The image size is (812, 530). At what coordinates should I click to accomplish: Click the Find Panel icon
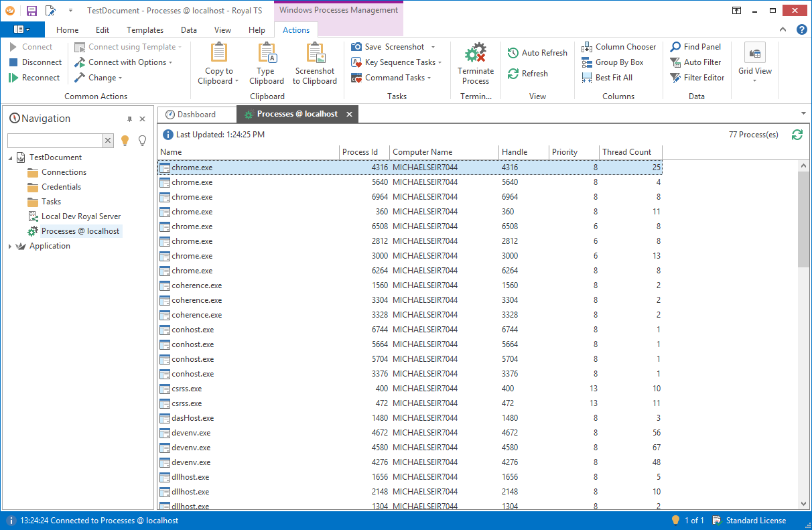pyautogui.click(x=676, y=47)
